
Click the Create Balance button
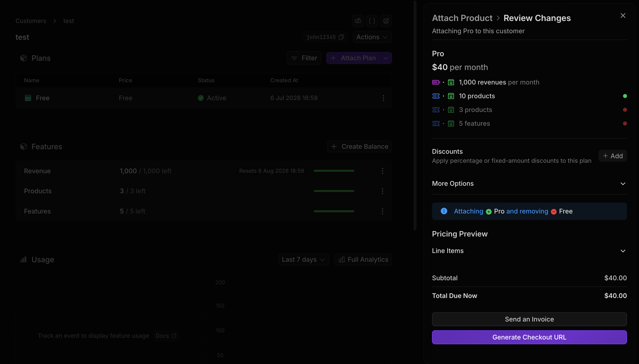(359, 146)
